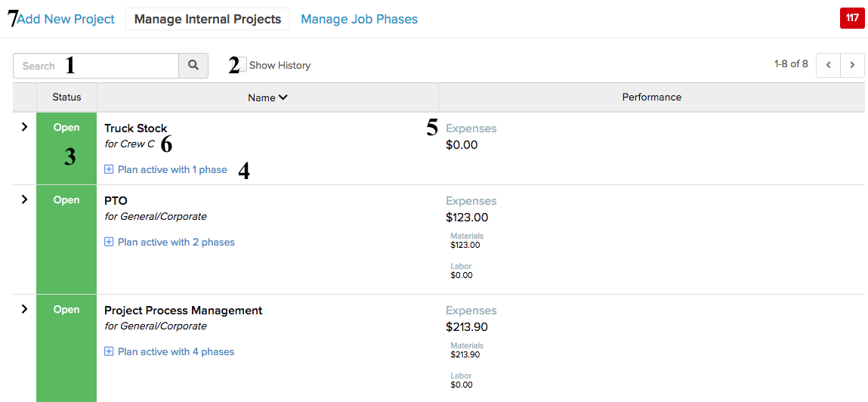
Task: Click plus icon beside Project Process Management plan
Action: [109, 351]
